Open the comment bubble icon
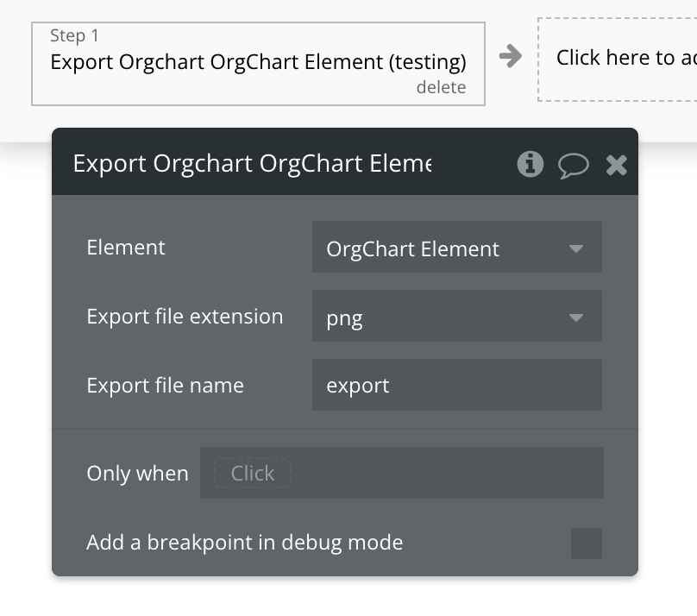The width and height of the screenshot is (697, 616). 574,166
